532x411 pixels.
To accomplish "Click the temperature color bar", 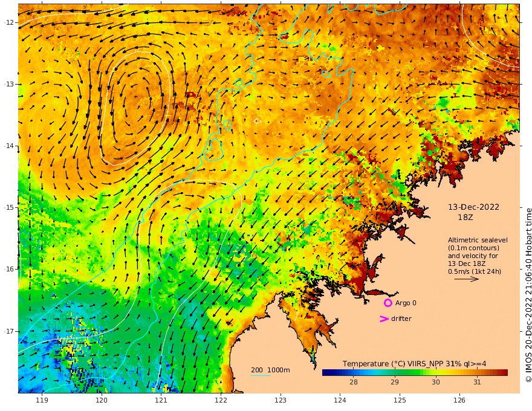I will click(x=415, y=372).
